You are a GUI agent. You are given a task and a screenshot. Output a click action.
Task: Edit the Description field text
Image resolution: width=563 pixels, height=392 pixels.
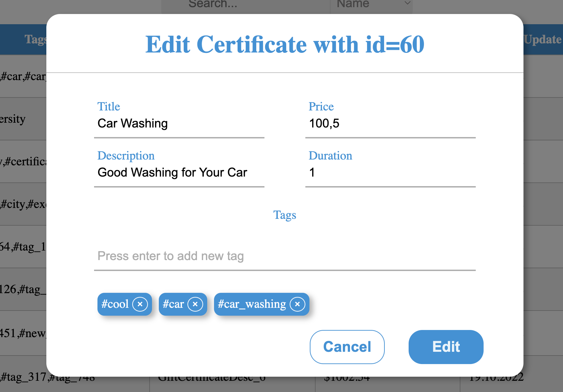click(x=179, y=172)
